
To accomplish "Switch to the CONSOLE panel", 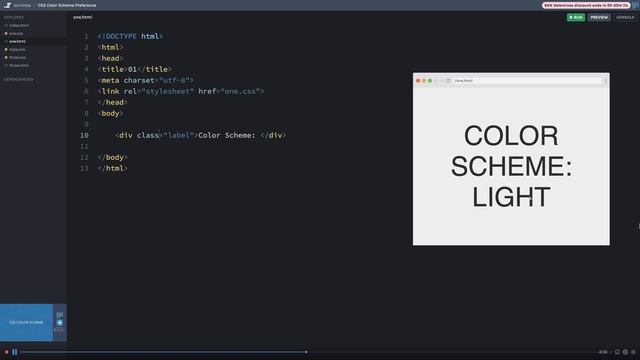I will tap(625, 18).
